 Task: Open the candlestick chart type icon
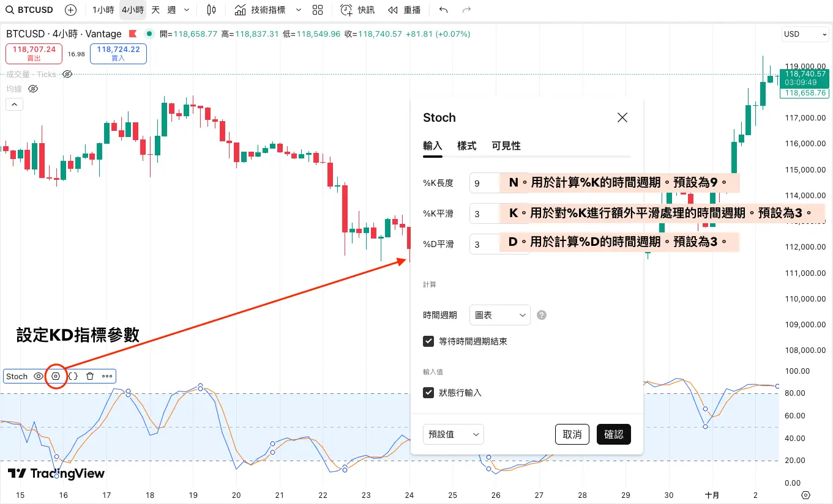[x=211, y=10]
